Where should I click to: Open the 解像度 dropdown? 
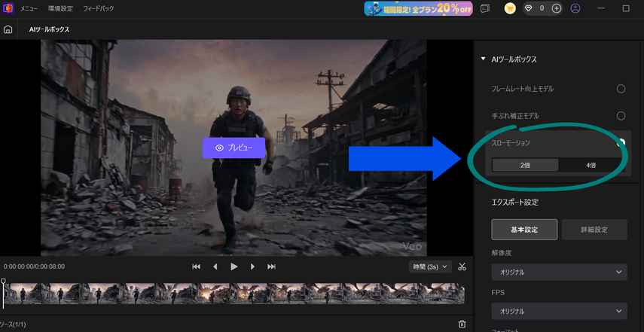pyautogui.click(x=559, y=272)
